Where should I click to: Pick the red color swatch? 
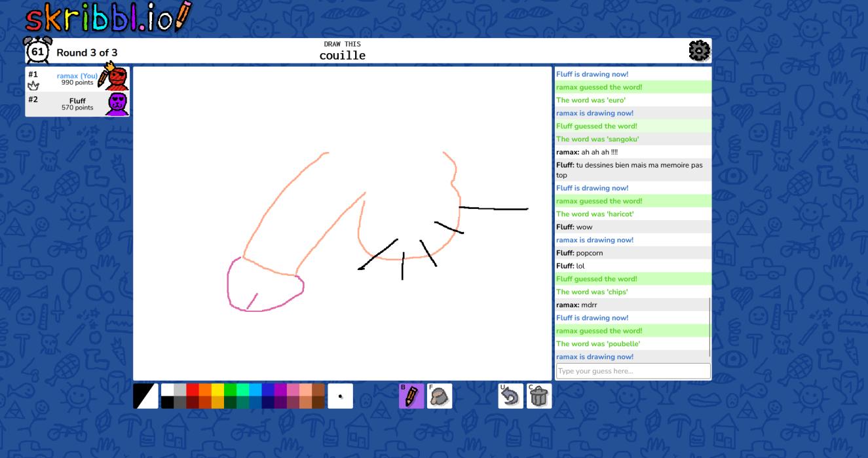(193, 390)
